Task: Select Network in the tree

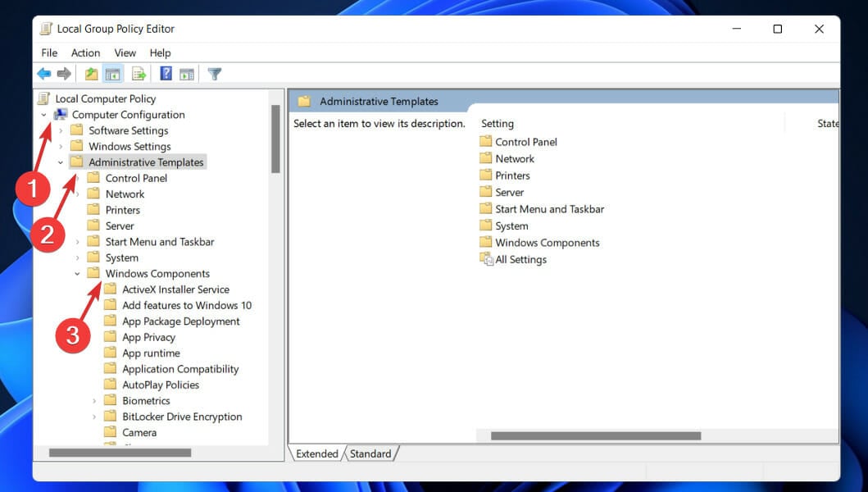Action: [125, 194]
